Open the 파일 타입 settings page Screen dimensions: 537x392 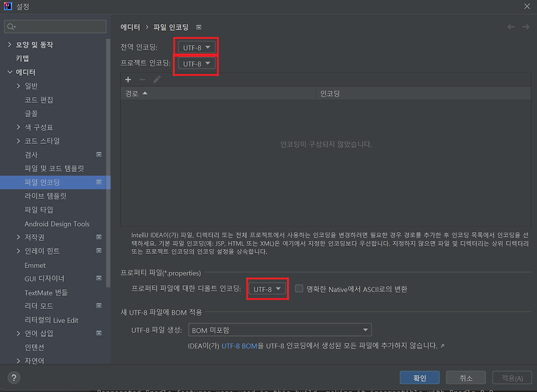[x=38, y=209]
